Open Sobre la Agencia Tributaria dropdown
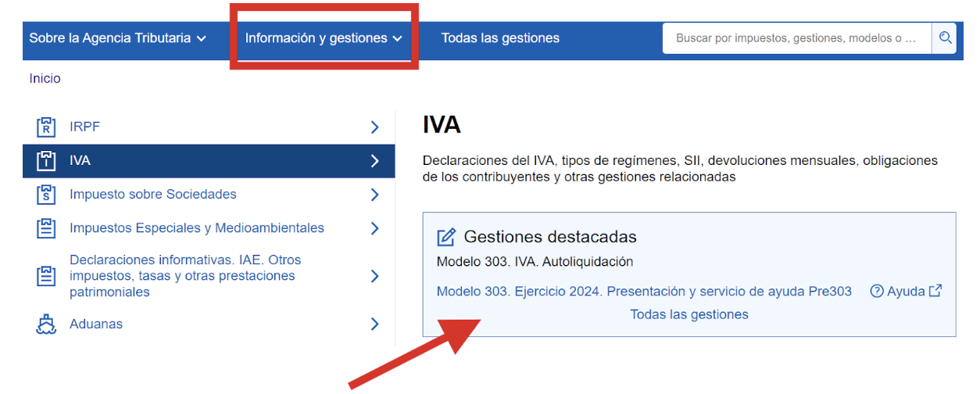The image size is (980, 394). (x=118, y=38)
